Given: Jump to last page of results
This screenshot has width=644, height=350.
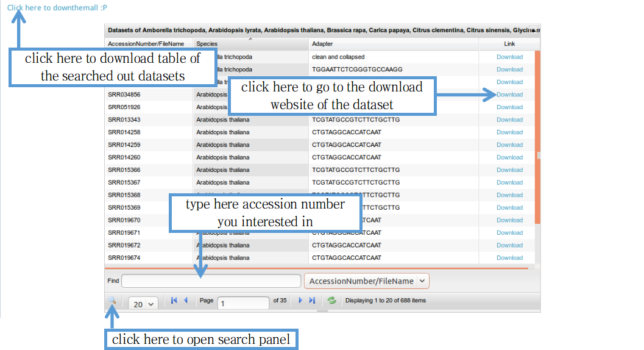Looking at the screenshot, I should coord(313,301).
